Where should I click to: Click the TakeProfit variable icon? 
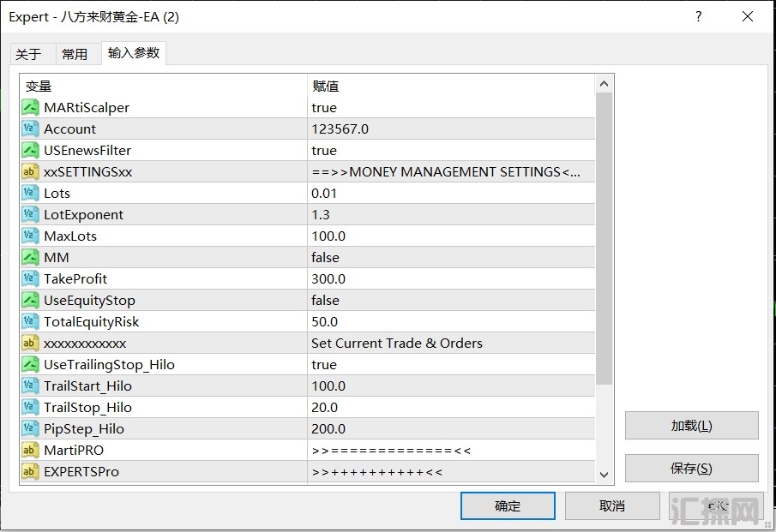click(x=30, y=279)
